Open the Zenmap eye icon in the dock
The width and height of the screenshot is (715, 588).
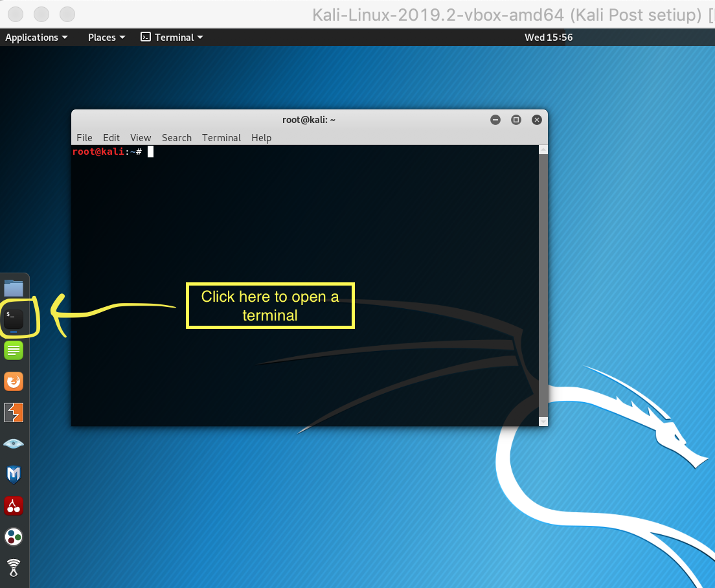tap(14, 444)
